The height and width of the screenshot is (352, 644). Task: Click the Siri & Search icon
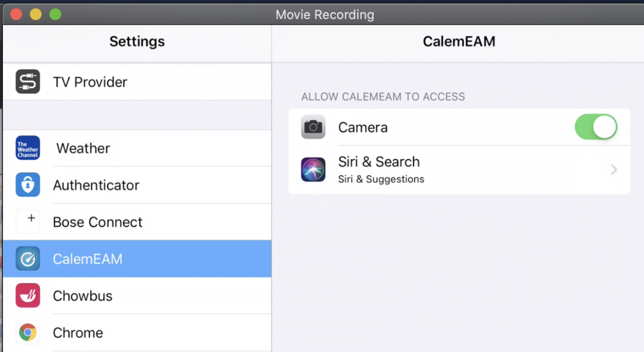coord(313,169)
